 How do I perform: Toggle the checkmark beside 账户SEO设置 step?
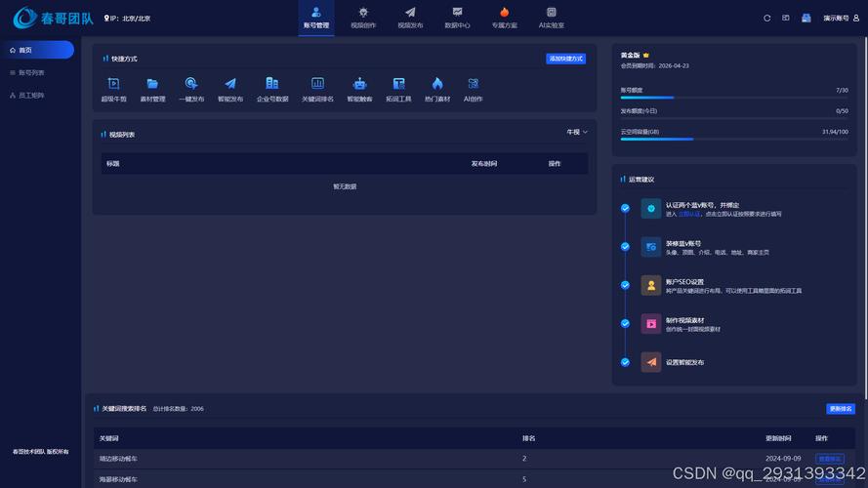pyautogui.click(x=625, y=285)
